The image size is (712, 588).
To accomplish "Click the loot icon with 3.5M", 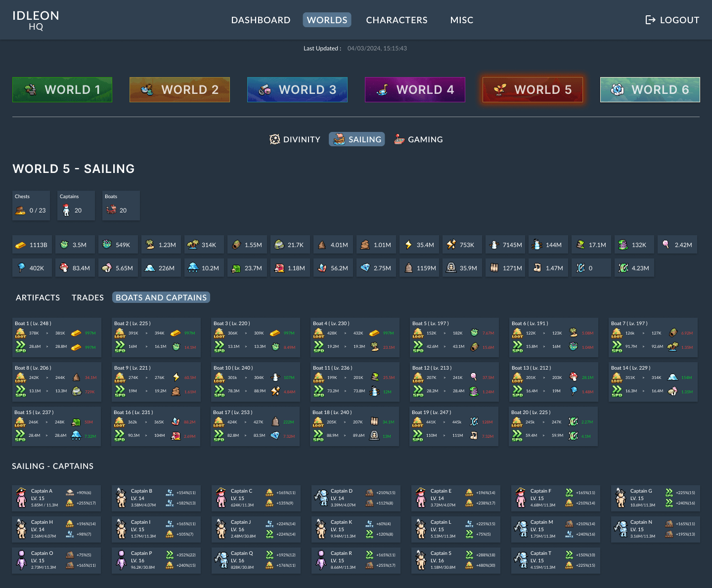I will pos(64,245).
